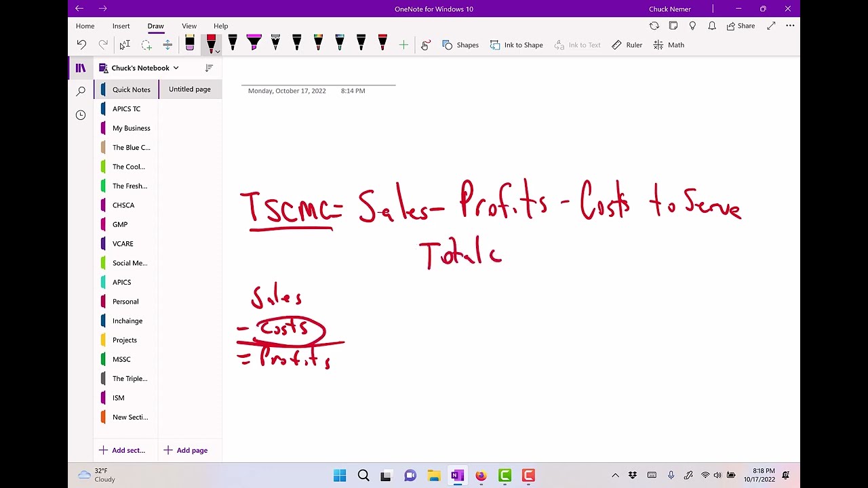The height and width of the screenshot is (488, 868).
Task: Enter full screen mode arrows icon
Action: [771, 26]
